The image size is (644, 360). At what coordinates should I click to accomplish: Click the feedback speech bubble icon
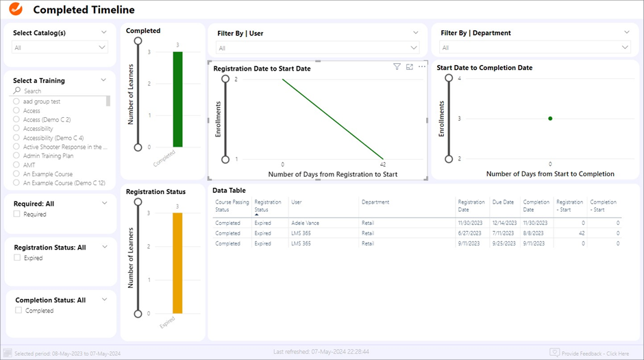(x=554, y=352)
